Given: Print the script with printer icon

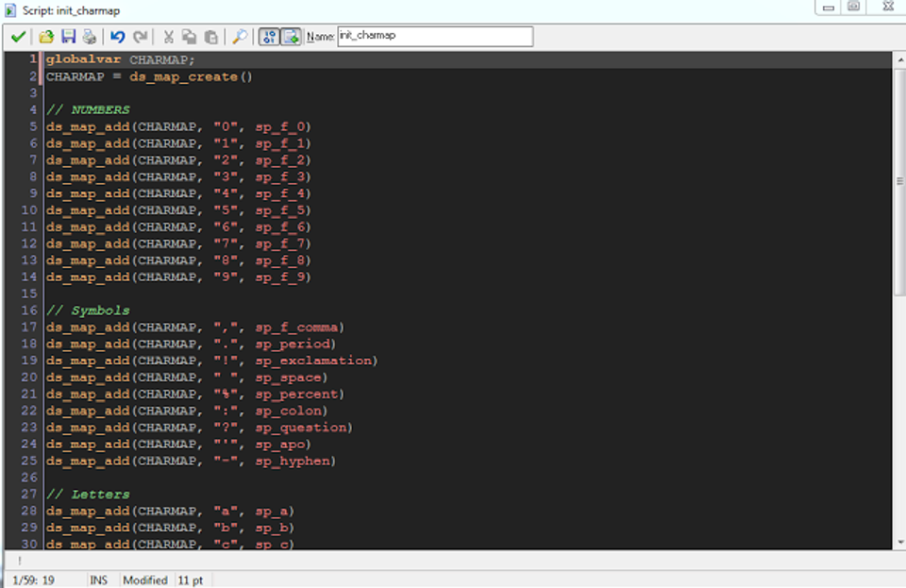Looking at the screenshot, I should (x=90, y=37).
